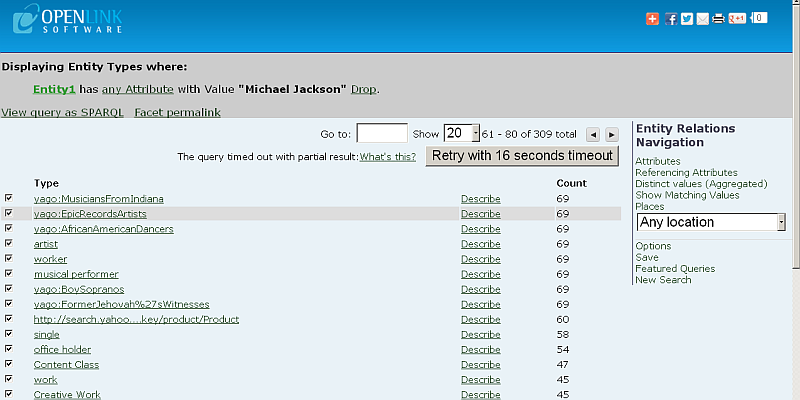Open Facet permalink

point(178,112)
